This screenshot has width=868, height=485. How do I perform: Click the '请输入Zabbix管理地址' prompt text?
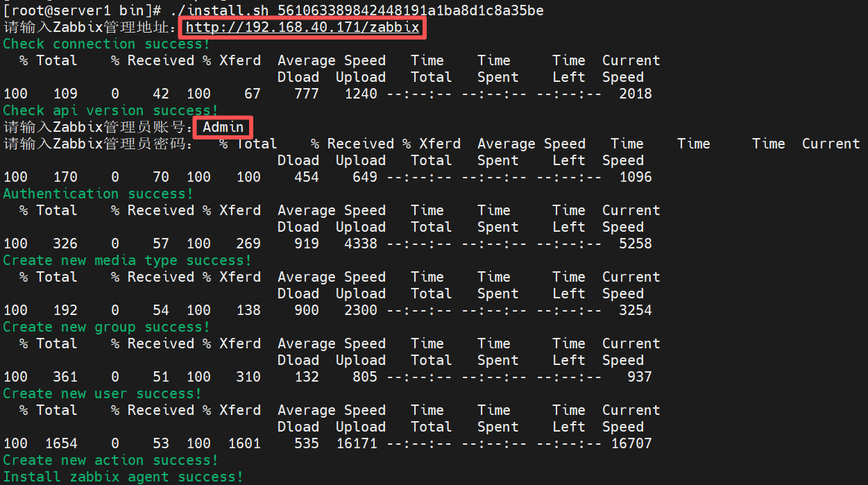coord(86,28)
